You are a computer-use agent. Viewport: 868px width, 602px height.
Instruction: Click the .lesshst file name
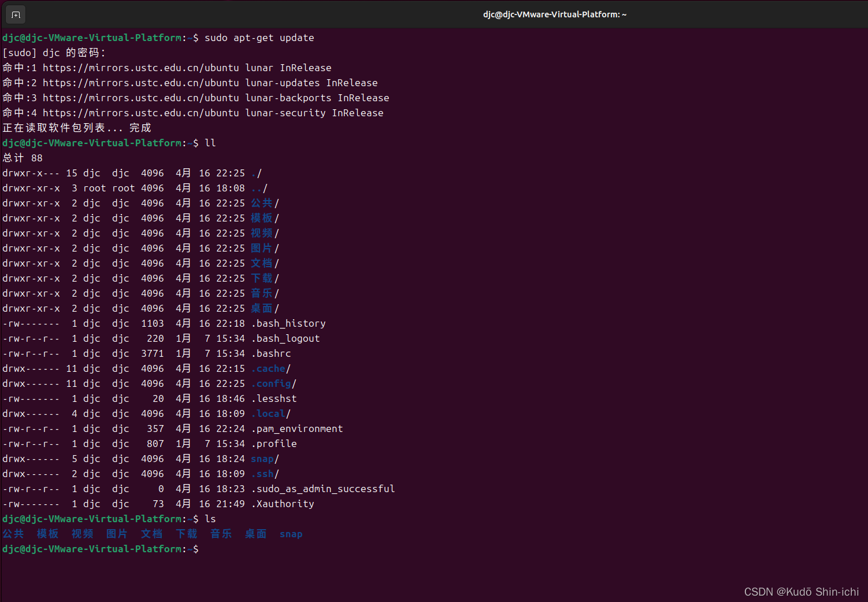tap(274, 398)
